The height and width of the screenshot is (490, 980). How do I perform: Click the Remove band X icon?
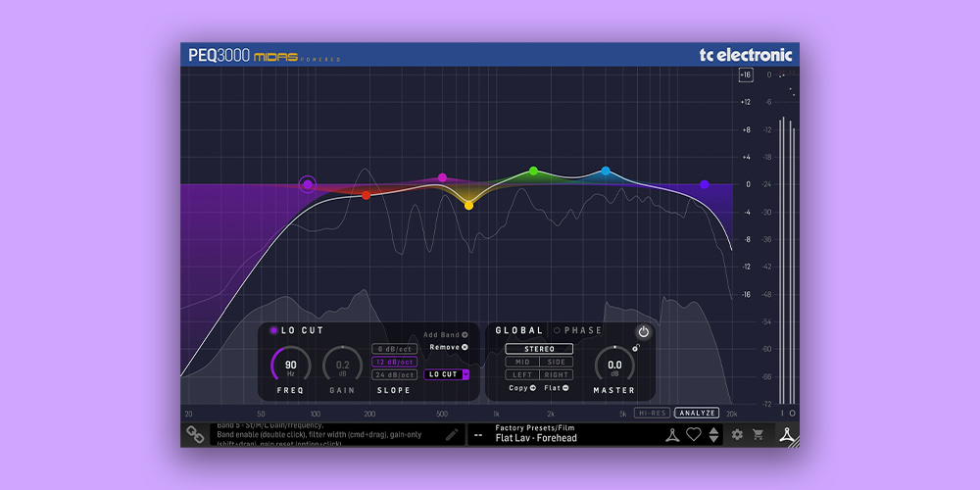(465, 347)
